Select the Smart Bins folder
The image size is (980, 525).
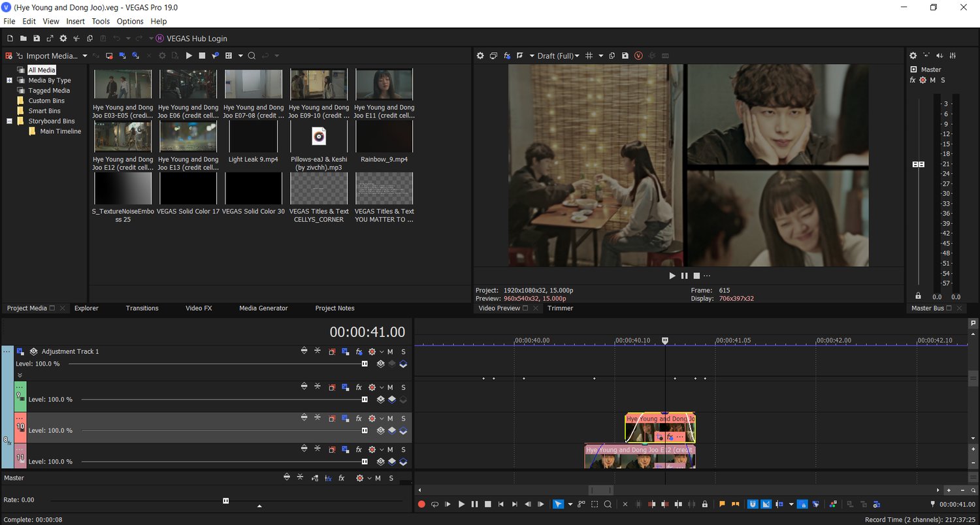pos(44,111)
